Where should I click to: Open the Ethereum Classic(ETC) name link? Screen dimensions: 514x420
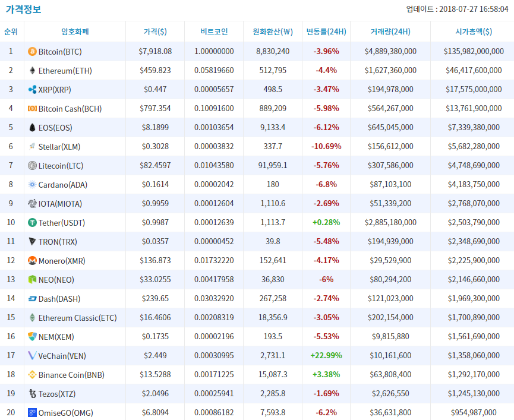coord(78,318)
